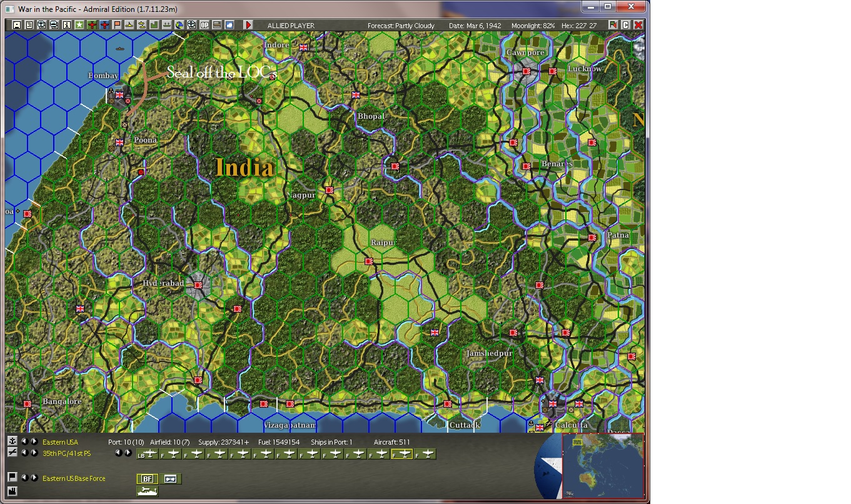Click the single yellow ship toolbar icon
This screenshot has height=504, width=851.
click(129, 25)
